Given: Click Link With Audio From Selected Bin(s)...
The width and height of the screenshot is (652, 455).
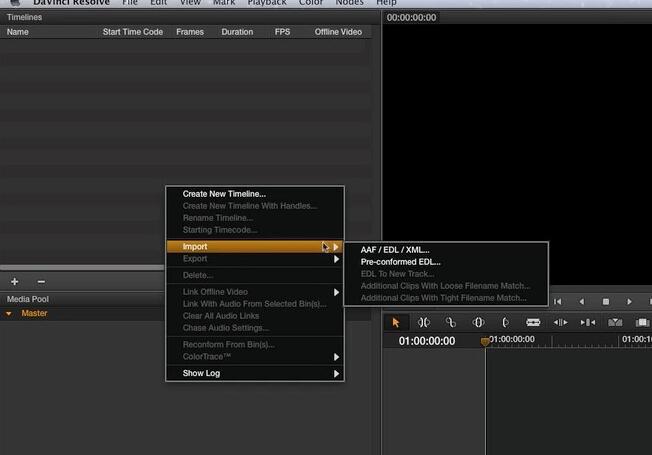Looking at the screenshot, I should [x=254, y=304].
